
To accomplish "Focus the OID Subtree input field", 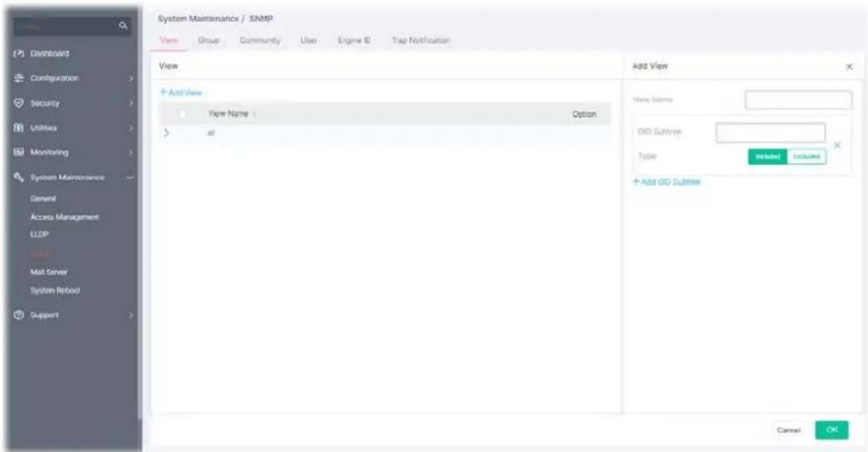I will click(770, 133).
